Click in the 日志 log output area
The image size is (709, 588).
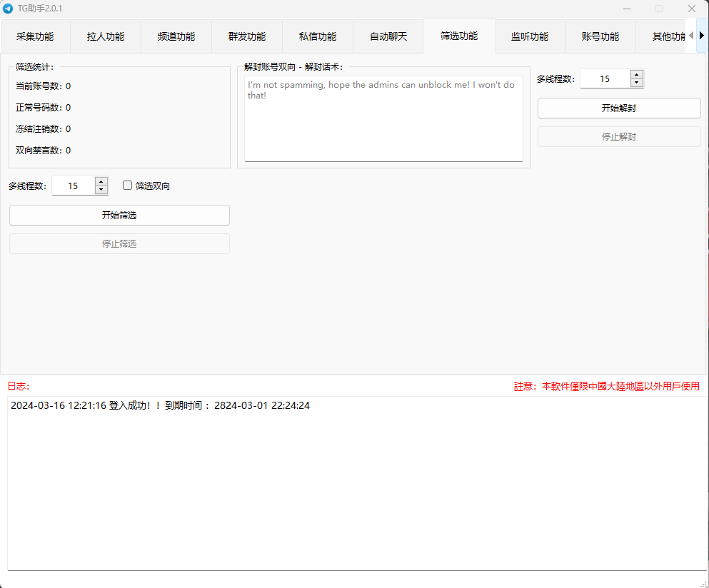pyautogui.click(x=357, y=485)
